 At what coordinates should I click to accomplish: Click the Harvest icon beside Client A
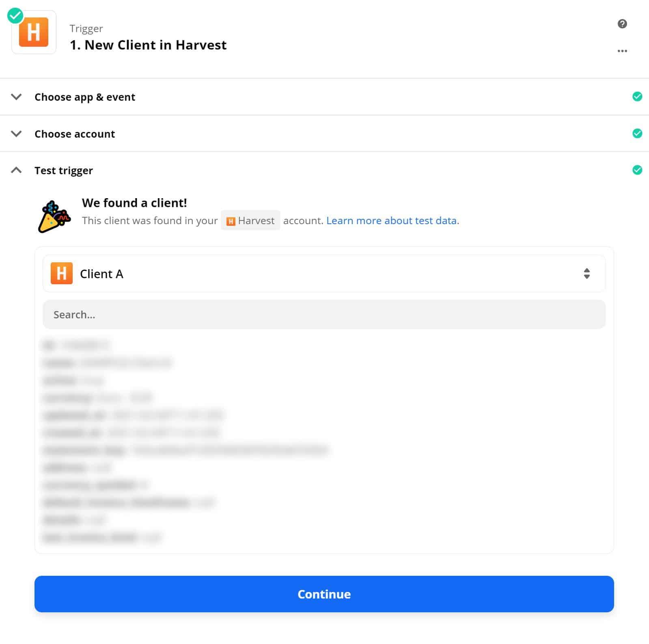(x=62, y=273)
